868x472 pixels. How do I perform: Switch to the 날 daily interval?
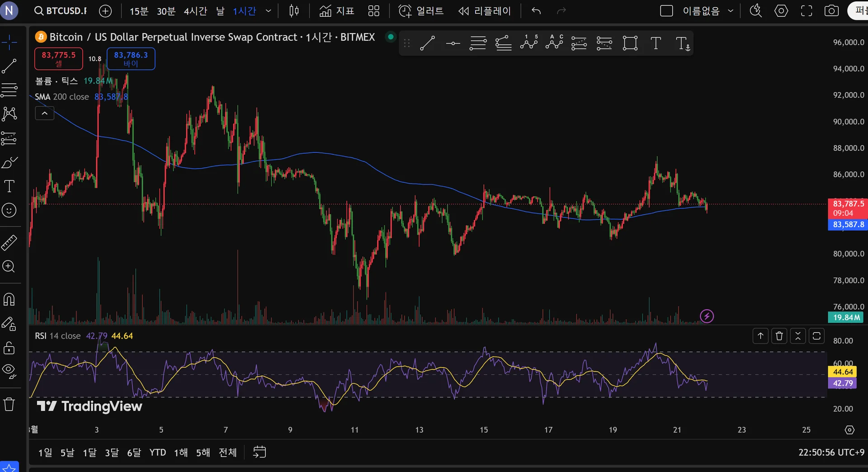[x=220, y=11]
